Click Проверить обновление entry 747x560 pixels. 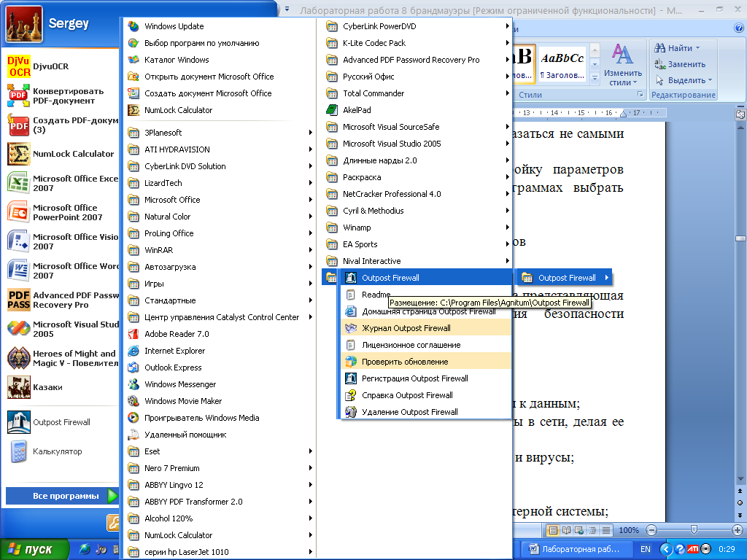click(x=425, y=362)
